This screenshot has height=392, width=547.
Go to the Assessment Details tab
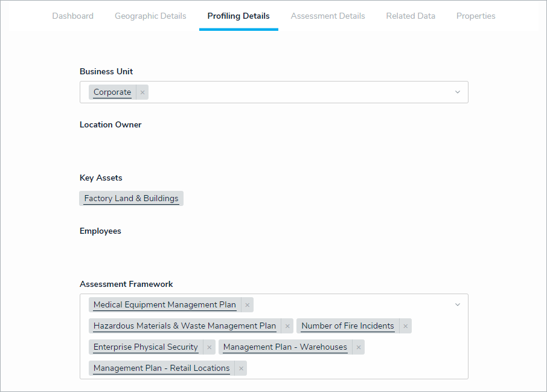click(328, 16)
